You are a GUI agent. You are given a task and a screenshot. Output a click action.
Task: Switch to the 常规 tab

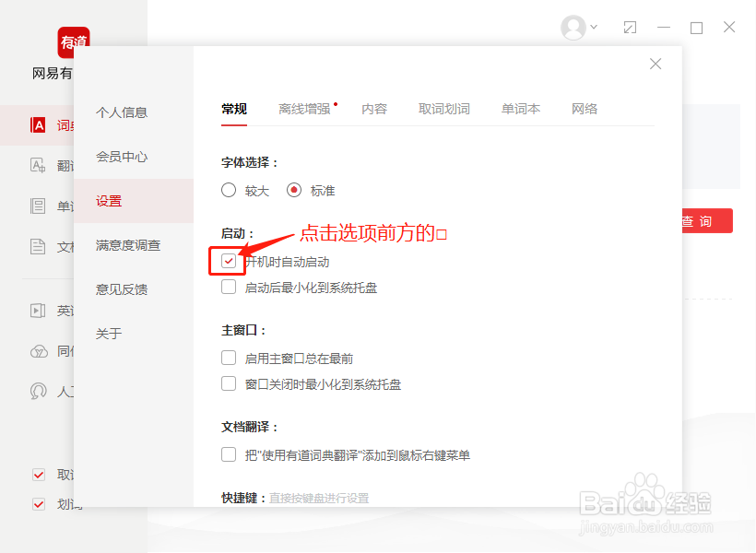click(x=234, y=109)
